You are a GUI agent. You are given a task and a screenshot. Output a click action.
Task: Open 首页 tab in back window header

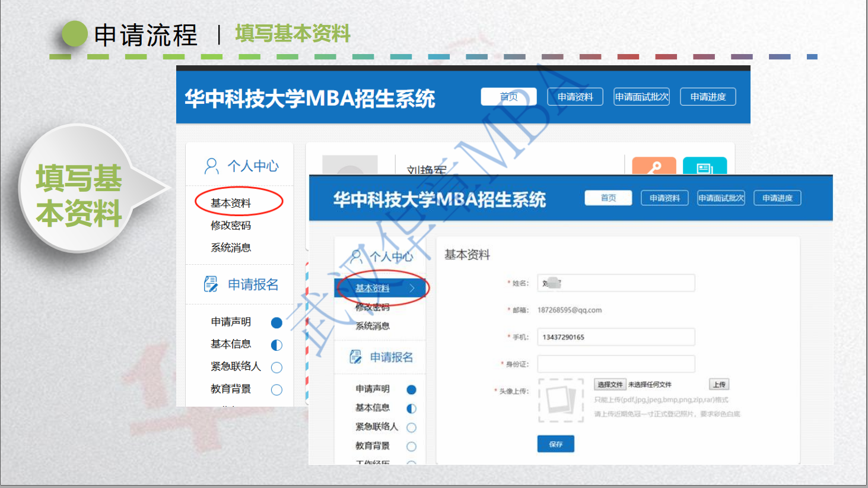[x=508, y=97]
